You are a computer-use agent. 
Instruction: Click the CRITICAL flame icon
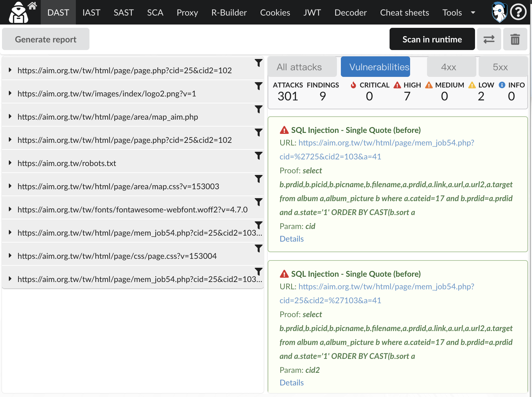pos(353,85)
